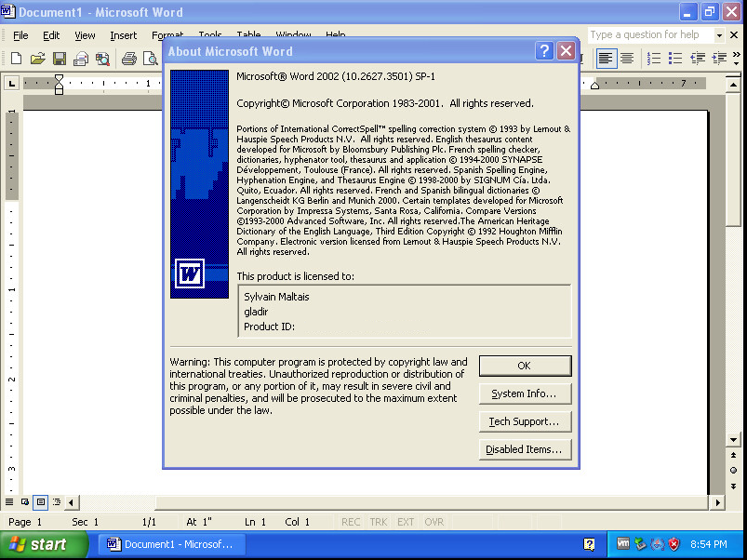The height and width of the screenshot is (560, 747).
Task: Switch to Web Layout View button
Action: [25, 502]
